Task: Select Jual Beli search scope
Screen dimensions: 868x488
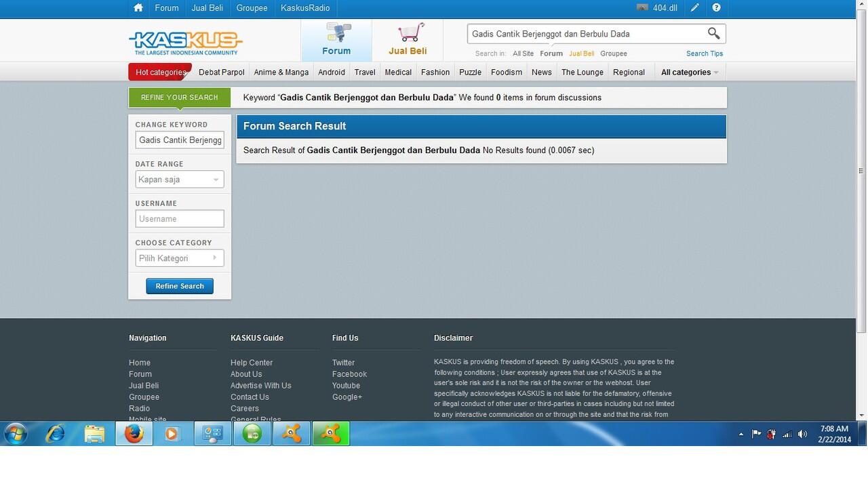Action: tap(581, 54)
